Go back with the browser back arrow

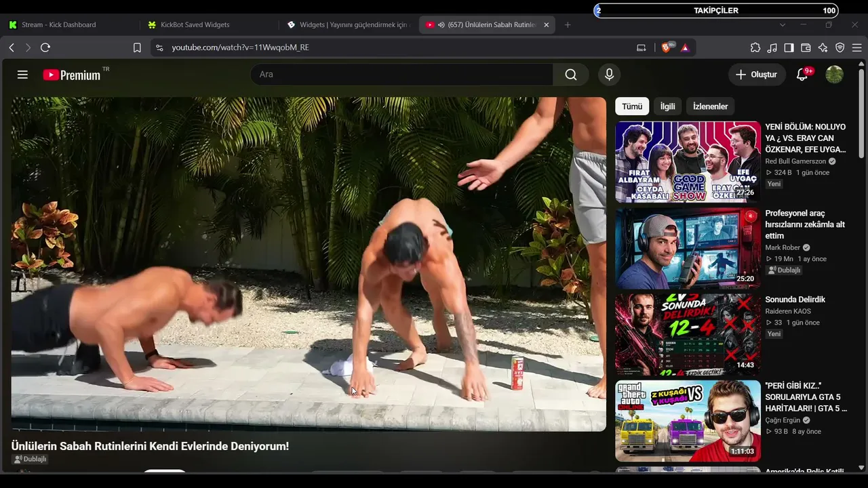(x=12, y=47)
